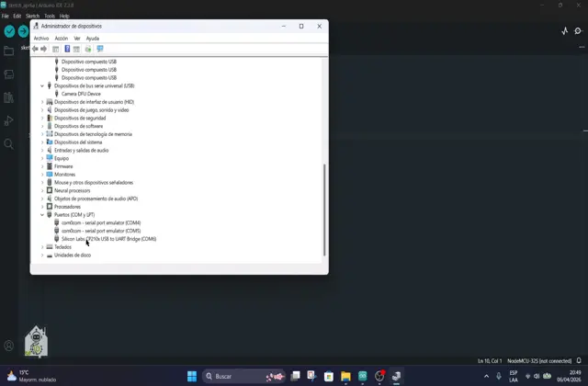
Task: Expand the Procesadores category
Action: [42, 207]
